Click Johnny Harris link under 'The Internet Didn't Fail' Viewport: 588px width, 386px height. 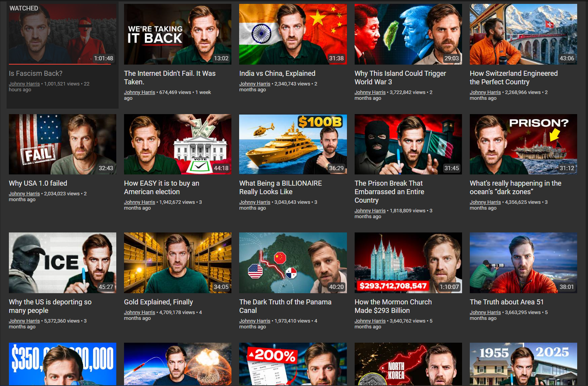pos(139,92)
